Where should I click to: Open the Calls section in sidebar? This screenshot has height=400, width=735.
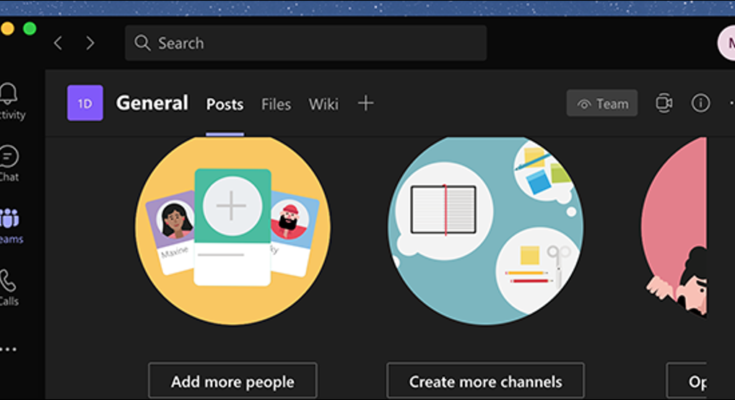[x=10, y=287]
